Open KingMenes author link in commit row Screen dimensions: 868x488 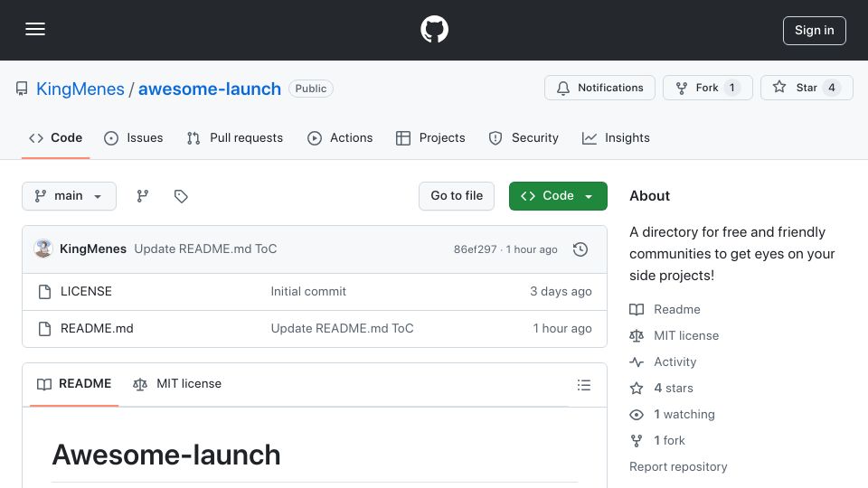(93, 249)
